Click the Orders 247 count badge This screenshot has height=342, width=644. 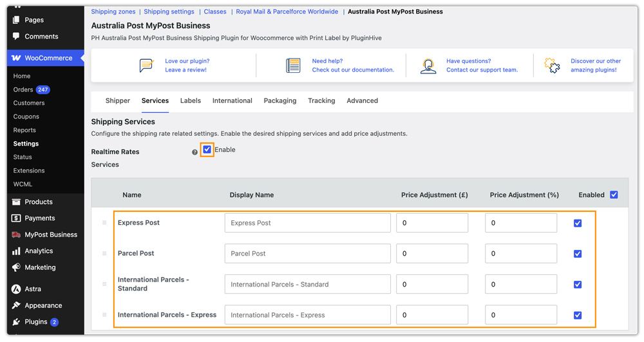click(x=43, y=90)
